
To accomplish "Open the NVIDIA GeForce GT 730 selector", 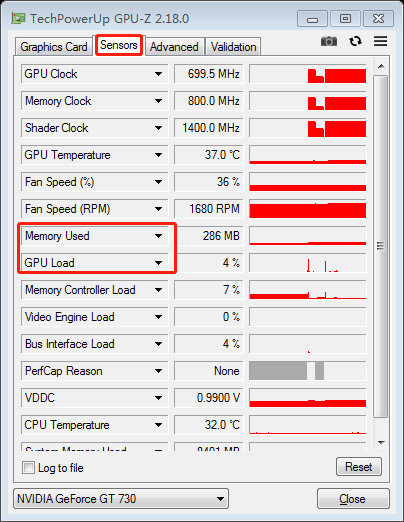I will (x=121, y=499).
